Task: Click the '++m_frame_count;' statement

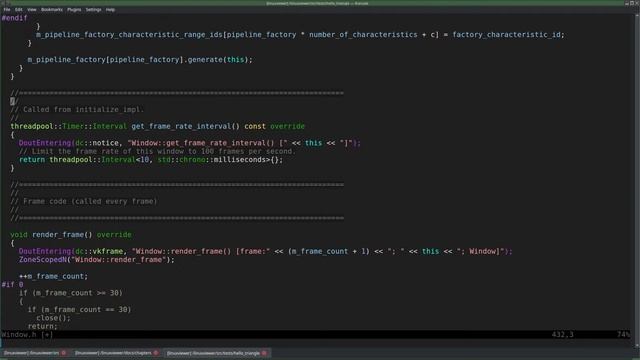Action: pyautogui.click(x=53, y=276)
